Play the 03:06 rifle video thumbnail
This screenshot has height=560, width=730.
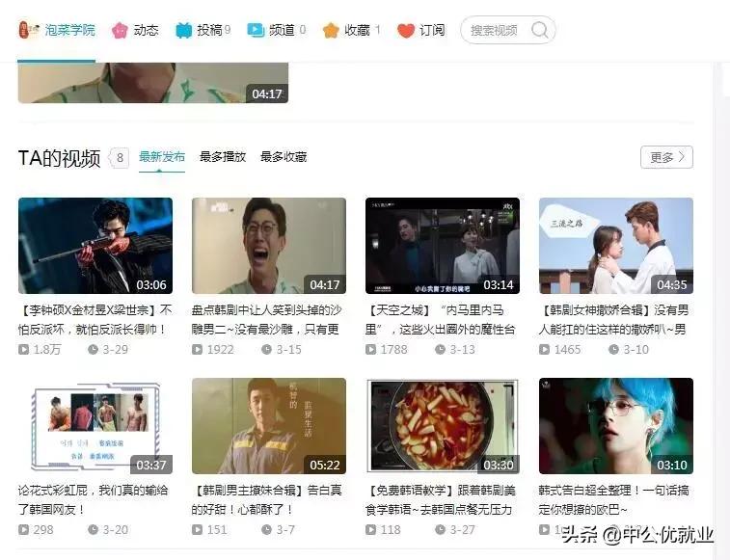click(x=95, y=246)
